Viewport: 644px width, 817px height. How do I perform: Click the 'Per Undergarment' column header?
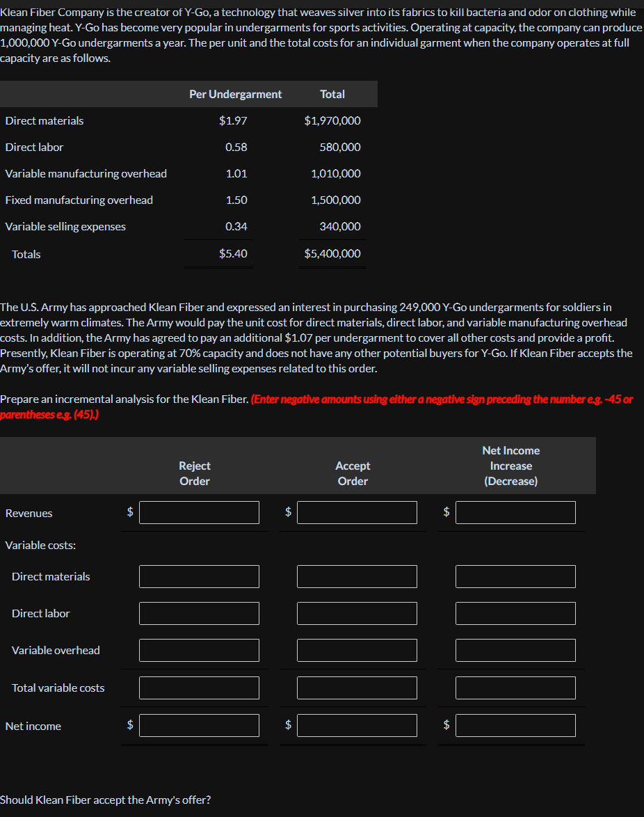235,95
